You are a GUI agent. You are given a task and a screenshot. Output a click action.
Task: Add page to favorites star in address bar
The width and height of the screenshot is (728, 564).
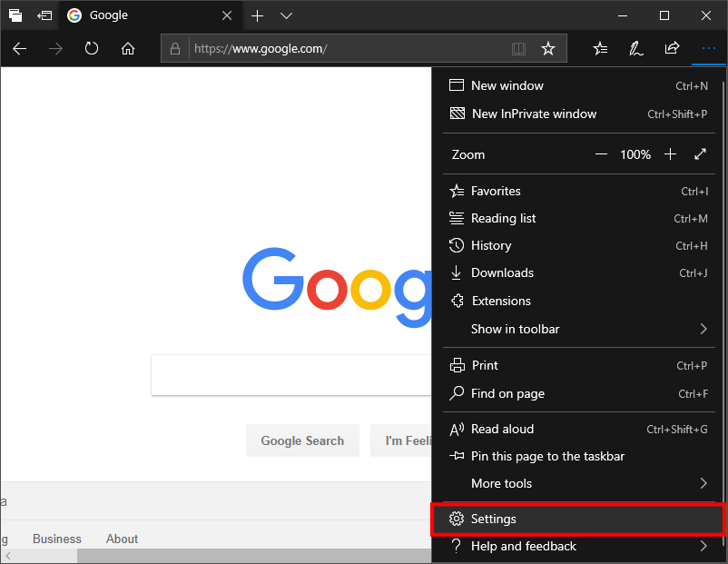(x=548, y=48)
